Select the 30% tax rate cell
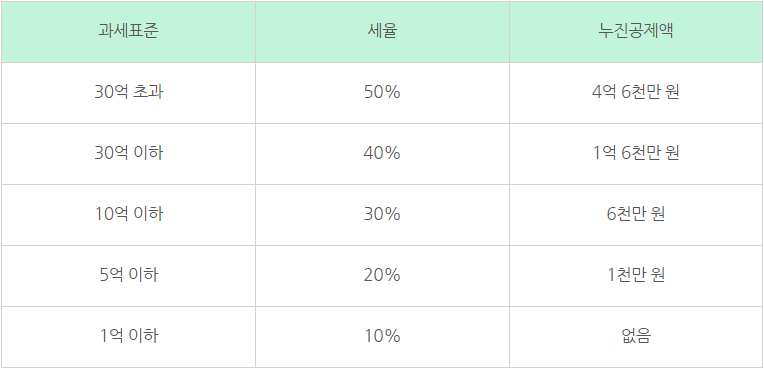This screenshot has width=764, height=369. point(382,214)
